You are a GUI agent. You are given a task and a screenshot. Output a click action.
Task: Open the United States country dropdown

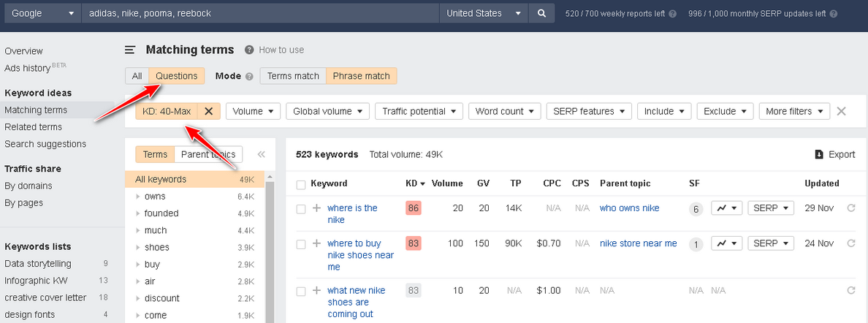(484, 13)
